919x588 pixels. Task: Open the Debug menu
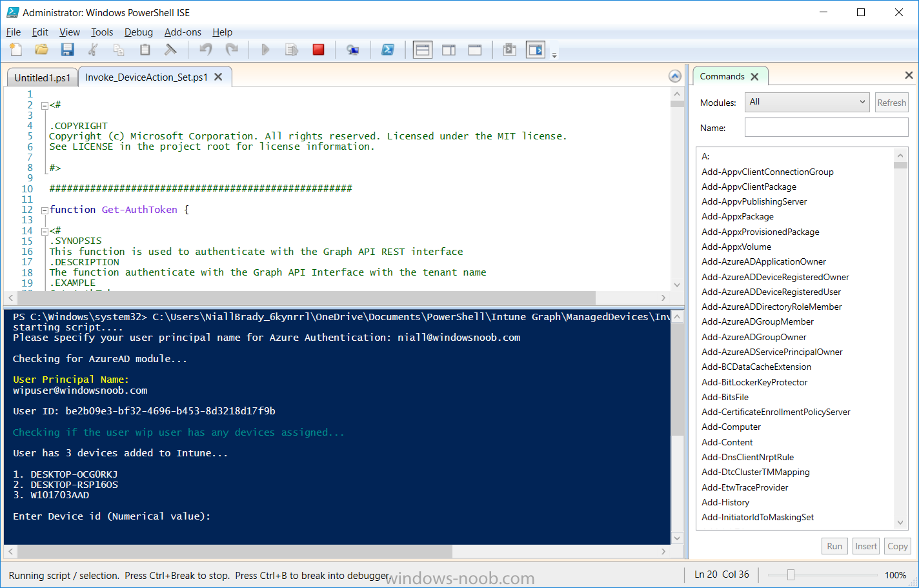point(139,32)
